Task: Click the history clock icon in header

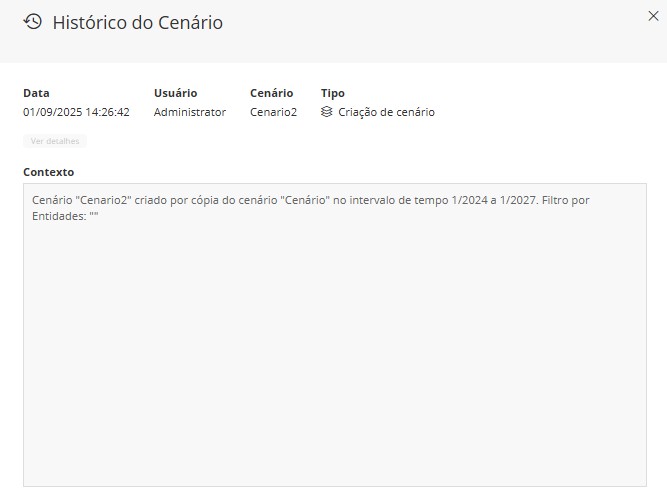Action: 33,21
